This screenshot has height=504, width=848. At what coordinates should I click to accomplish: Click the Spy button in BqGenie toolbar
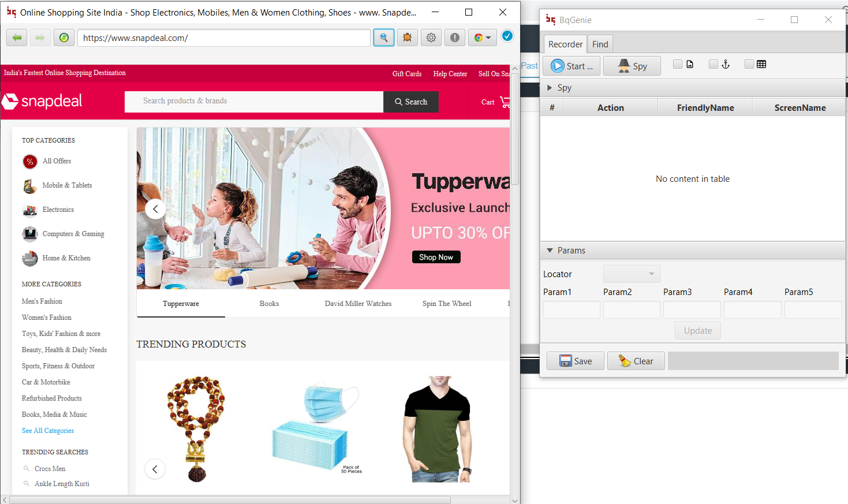pyautogui.click(x=632, y=66)
